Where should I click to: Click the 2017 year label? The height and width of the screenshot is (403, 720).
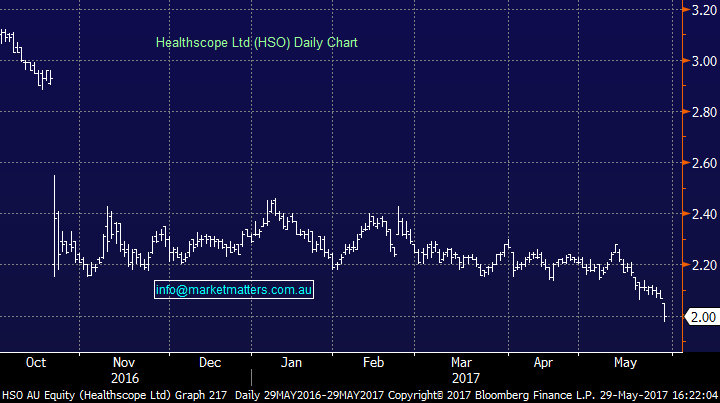[x=466, y=379]
